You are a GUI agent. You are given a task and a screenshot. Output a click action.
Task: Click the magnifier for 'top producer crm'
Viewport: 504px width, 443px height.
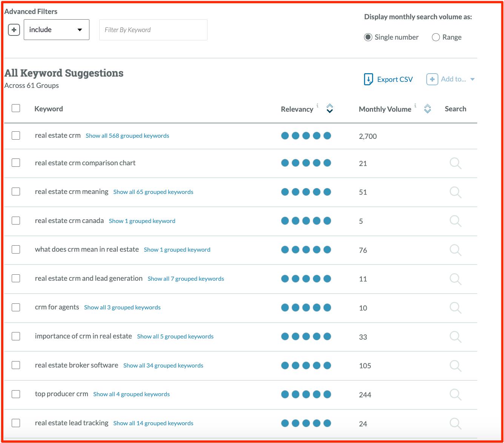pyautogui.click(x=455, y=394)
